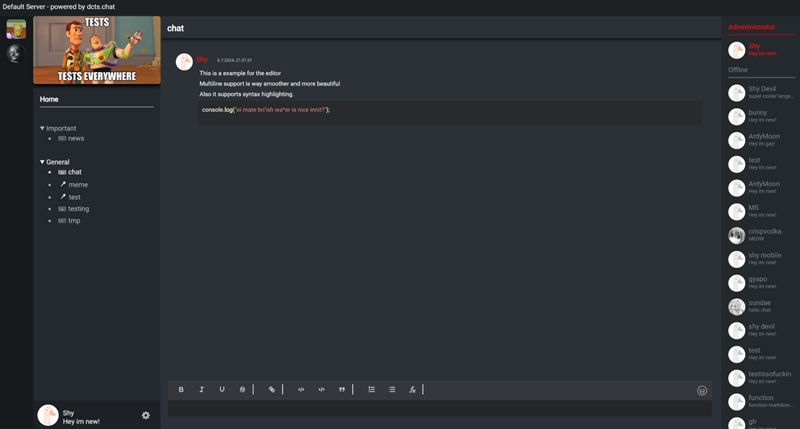Insert a link using the toolbar icon
Viewport: 800px width, 429px height.
click(x=272, y=389)
